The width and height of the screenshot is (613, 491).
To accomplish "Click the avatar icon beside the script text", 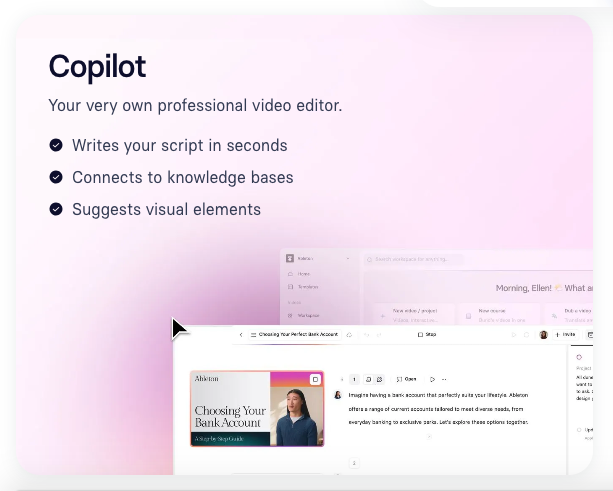I will click(x=337, y=395).
